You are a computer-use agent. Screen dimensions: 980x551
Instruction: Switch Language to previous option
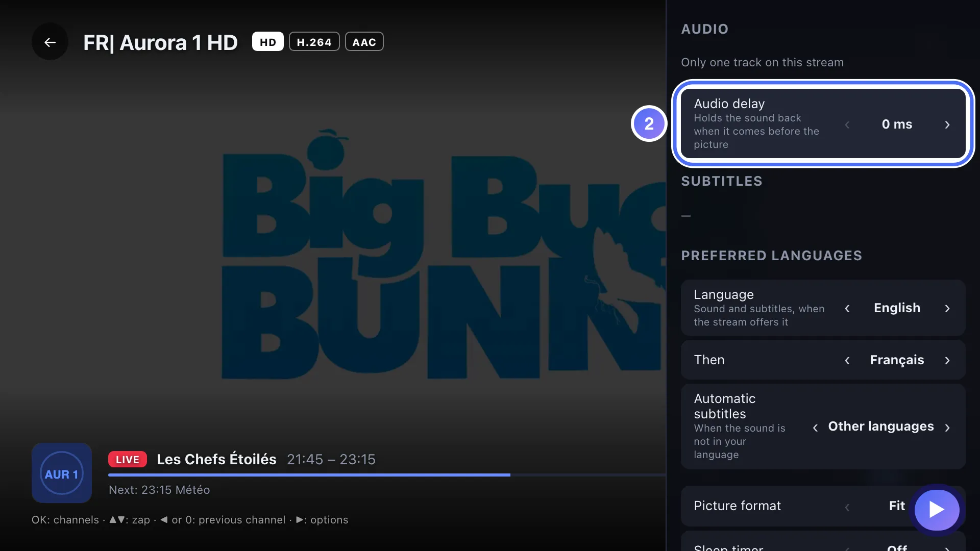click(x=847, y=308)
